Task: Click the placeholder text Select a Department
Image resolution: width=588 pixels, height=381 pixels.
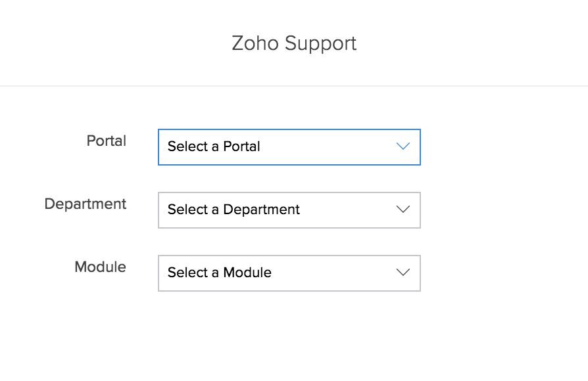Action: pos(233,210)
